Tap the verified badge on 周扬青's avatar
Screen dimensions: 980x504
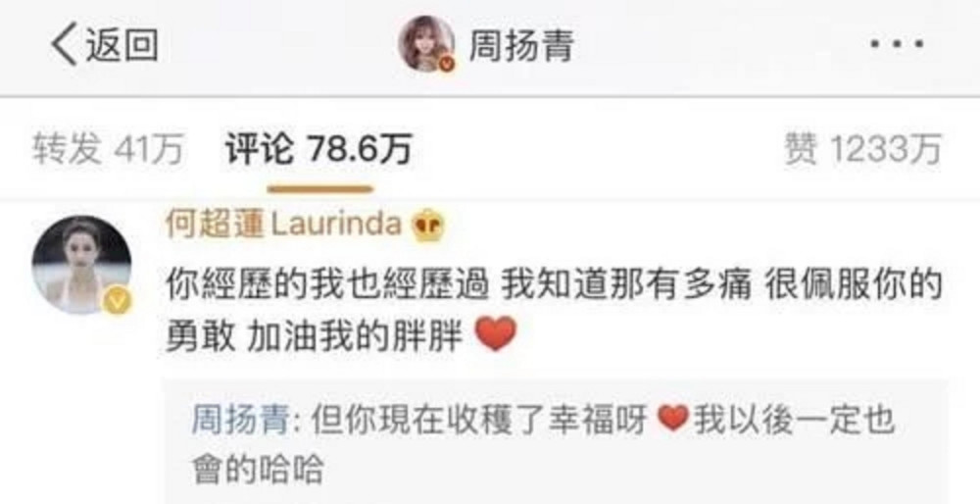coord(446,64)
